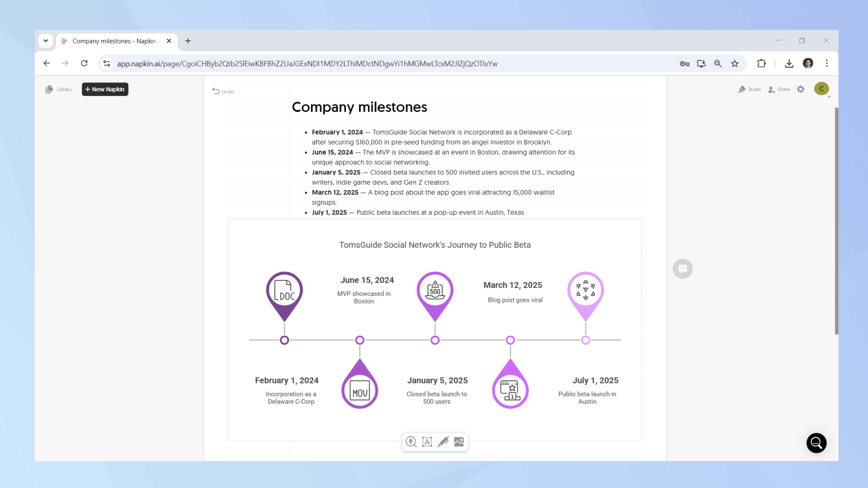868x488 pixels.
Task: Select the pen sketch tool icon
Action: [x=443, y=442]
